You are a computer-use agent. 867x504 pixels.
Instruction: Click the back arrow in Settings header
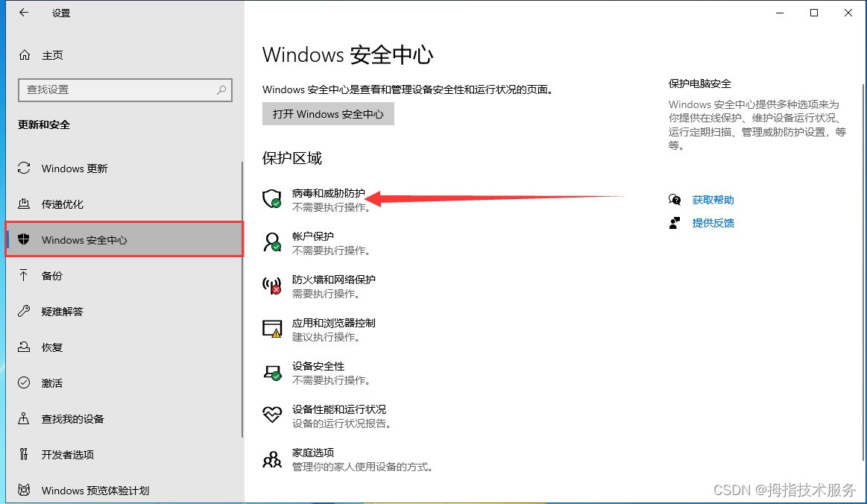click(24, 13)
